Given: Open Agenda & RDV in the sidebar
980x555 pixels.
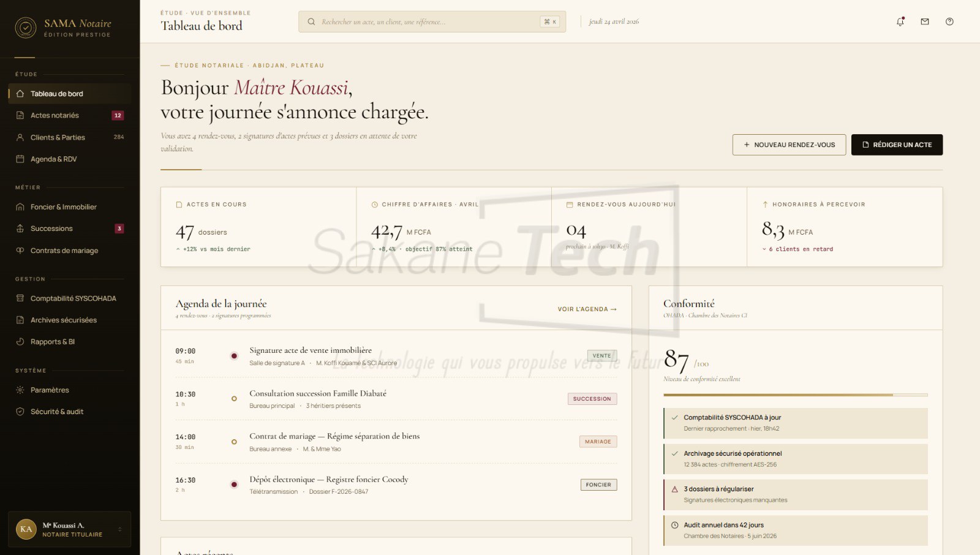Looking at the screenshot, I should pyautogui.click(x=70, y=159).
